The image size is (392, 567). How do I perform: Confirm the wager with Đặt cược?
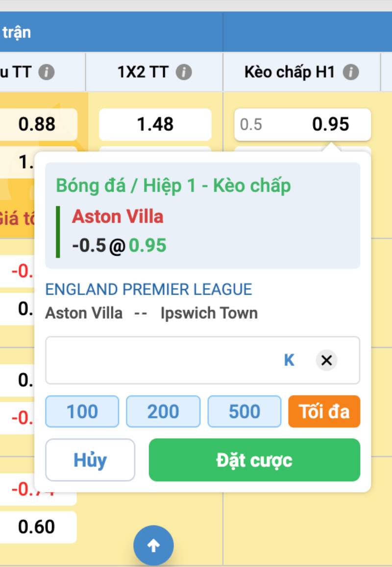(254, 460)
